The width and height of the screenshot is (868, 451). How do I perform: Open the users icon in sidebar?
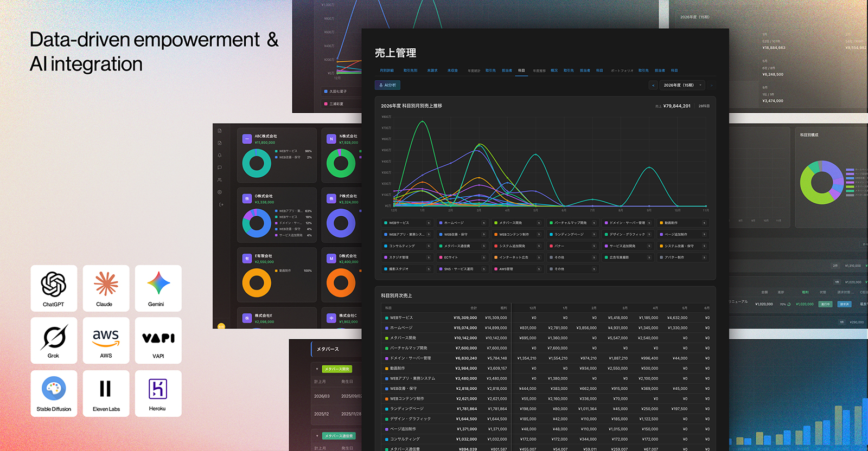pos(220,179)
